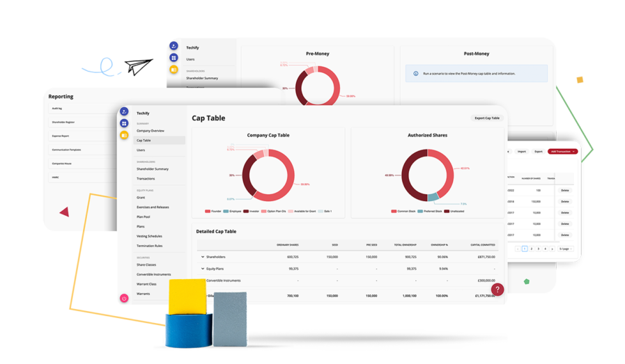This screenshot has height=364, width=625.
Task: Go to next page with pagination arrow
Action: [x=552, y=249]
